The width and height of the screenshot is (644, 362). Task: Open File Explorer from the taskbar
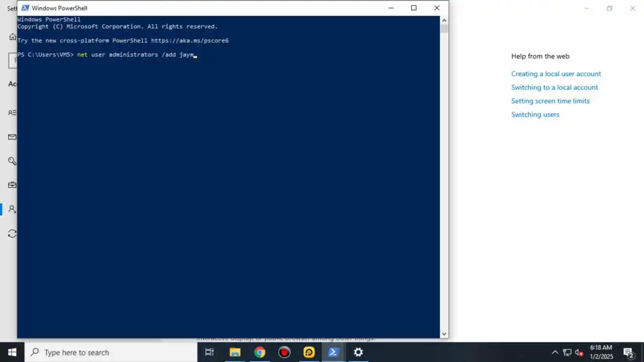pos(235,352)
